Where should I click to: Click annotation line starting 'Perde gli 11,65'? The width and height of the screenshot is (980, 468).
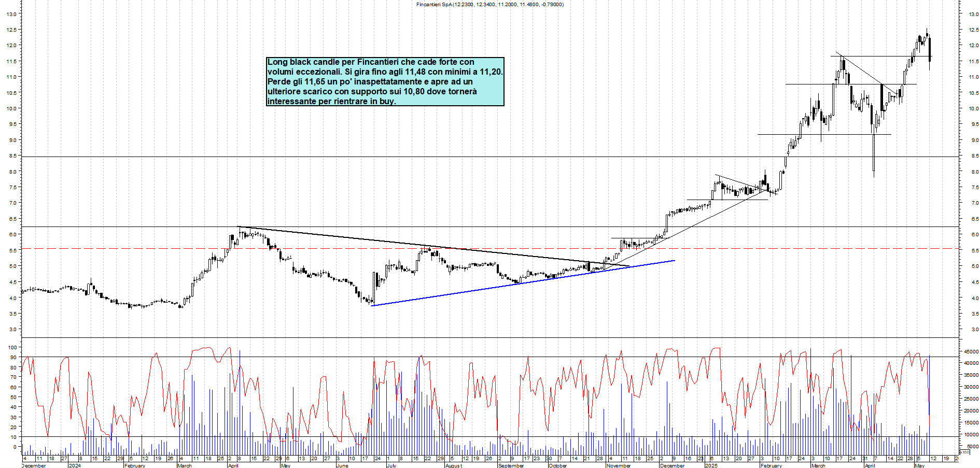pos(370,81)
